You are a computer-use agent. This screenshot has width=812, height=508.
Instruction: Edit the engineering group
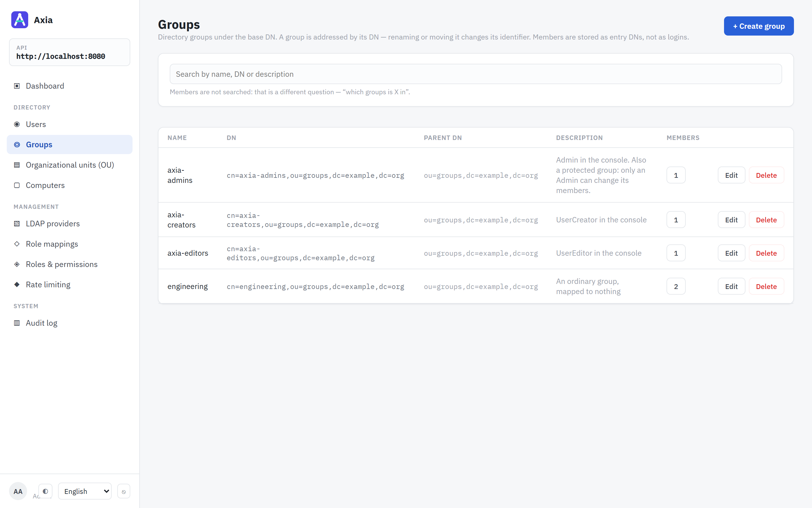[x=731, y=286]
